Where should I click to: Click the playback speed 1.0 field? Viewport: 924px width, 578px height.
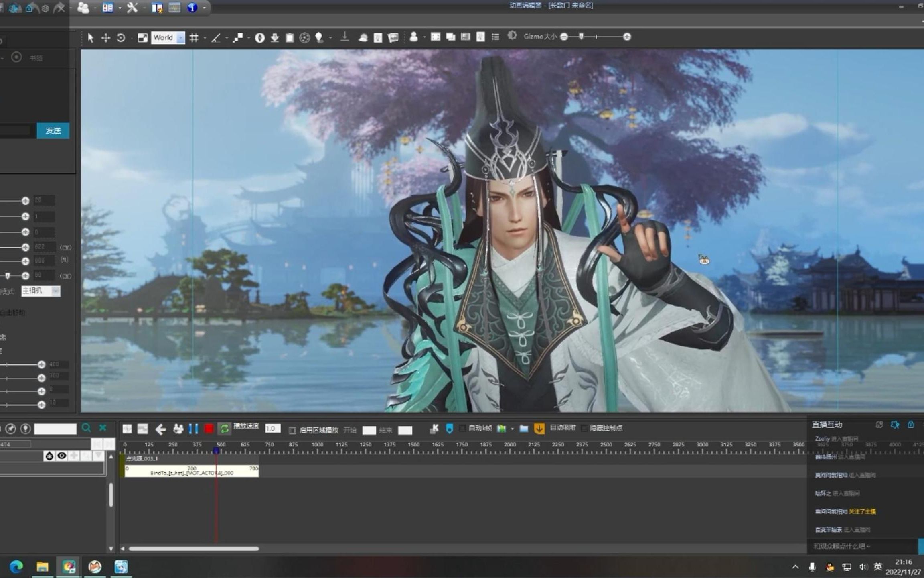(273, 429)
